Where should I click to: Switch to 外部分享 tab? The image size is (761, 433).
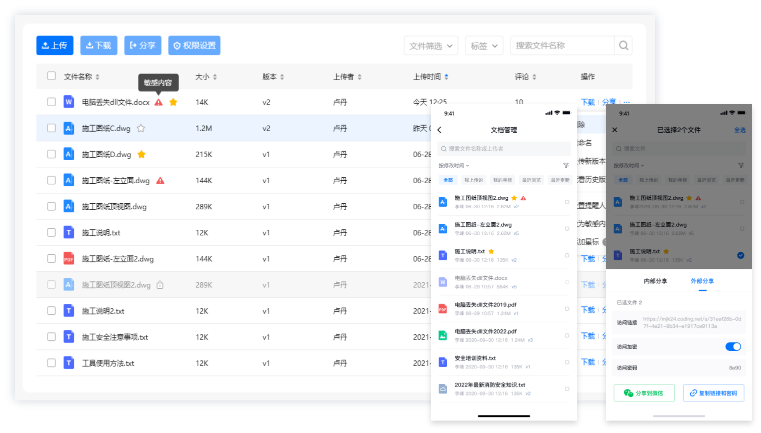(702, 281)
